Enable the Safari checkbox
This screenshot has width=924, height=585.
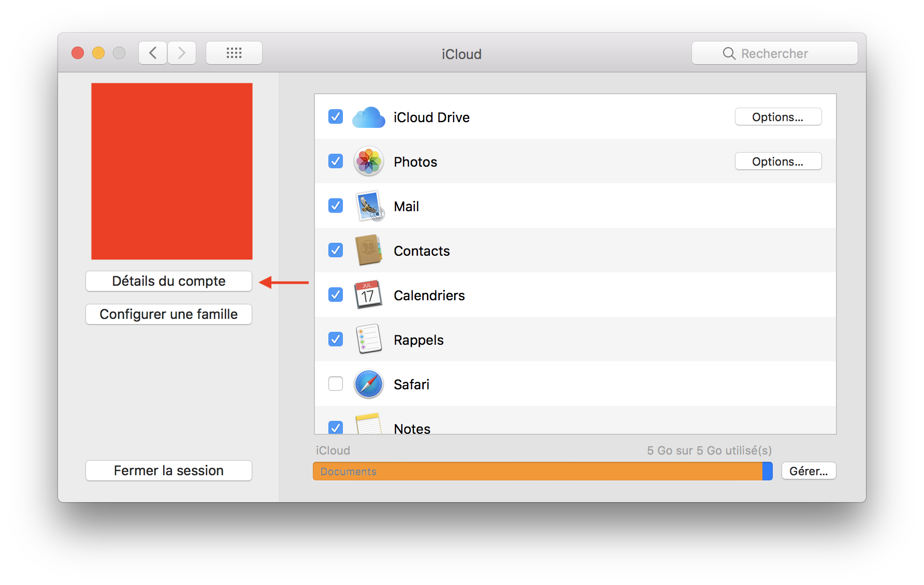(x=336, y=384)
